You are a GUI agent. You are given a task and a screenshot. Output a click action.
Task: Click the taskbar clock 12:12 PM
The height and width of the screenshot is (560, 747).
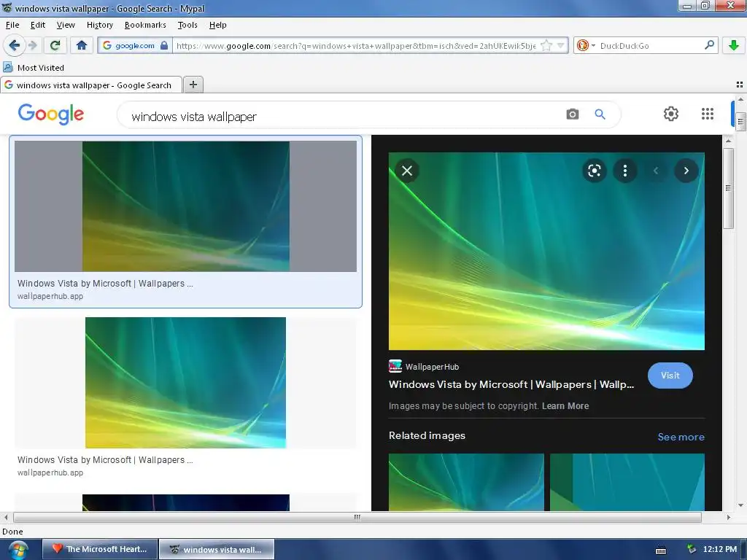point(719,549)
